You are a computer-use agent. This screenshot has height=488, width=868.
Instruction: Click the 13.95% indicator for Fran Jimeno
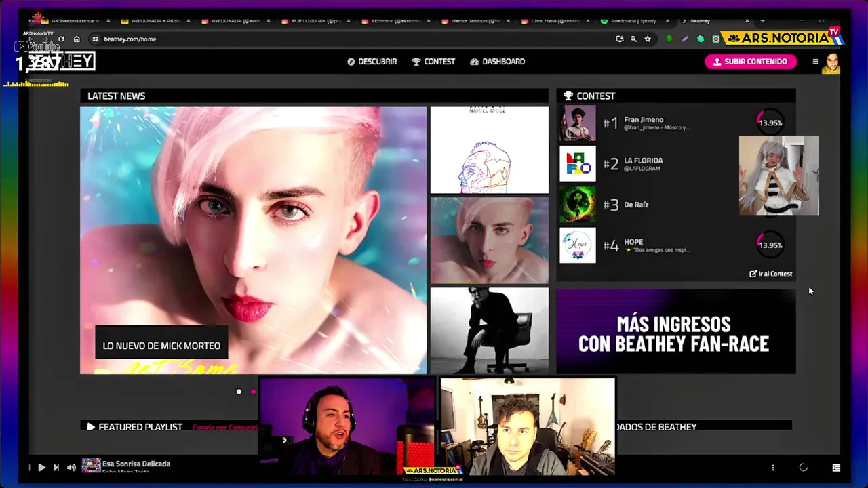[770, 123]
